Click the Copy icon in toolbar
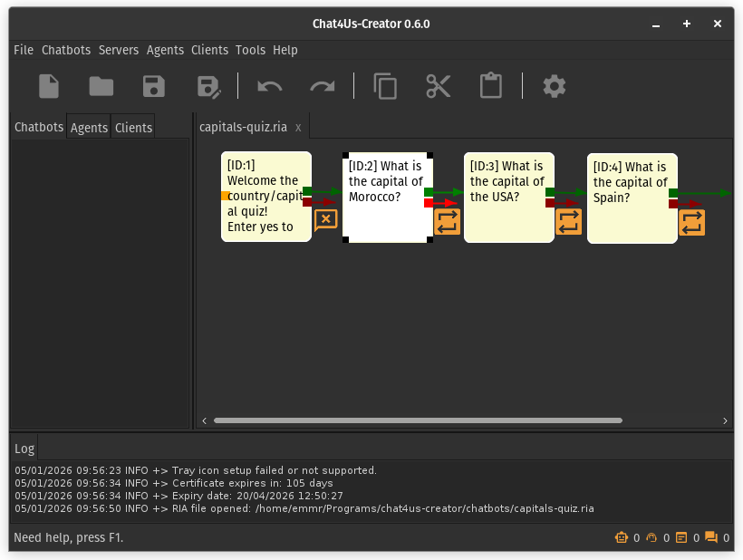The height and width of the screenshot is (560, 743). click(386, 86)
